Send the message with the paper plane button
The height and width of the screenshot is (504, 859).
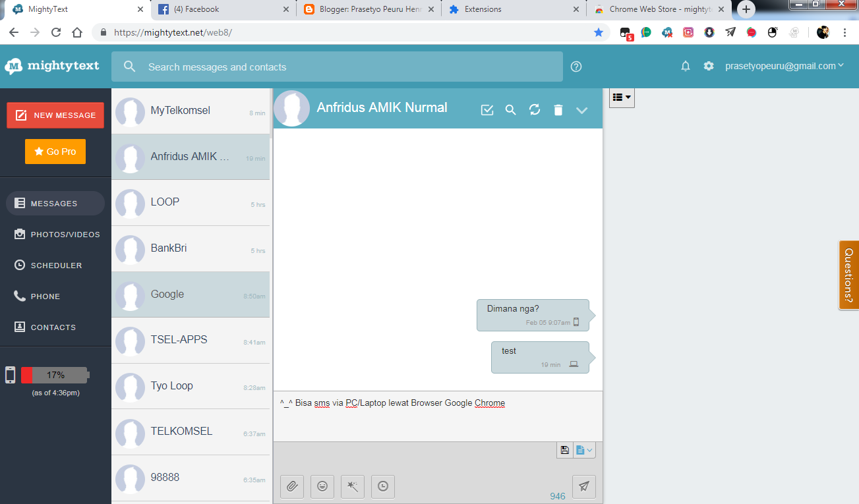tap(584, 486)
